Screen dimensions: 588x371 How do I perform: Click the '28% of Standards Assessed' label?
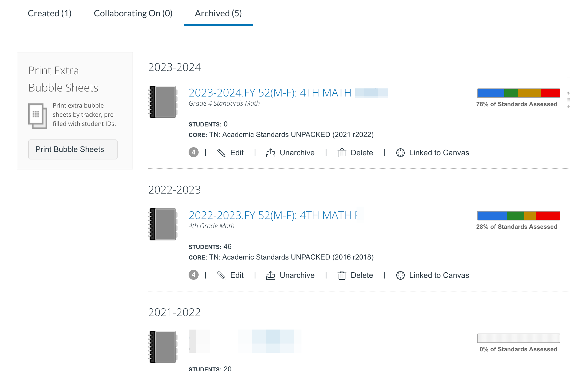click(517, 227)
